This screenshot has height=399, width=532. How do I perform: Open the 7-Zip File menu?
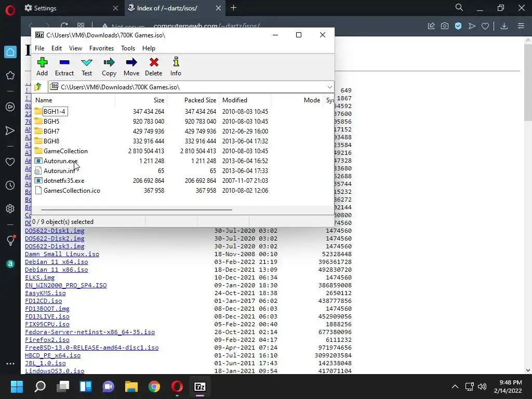[39, 48]
